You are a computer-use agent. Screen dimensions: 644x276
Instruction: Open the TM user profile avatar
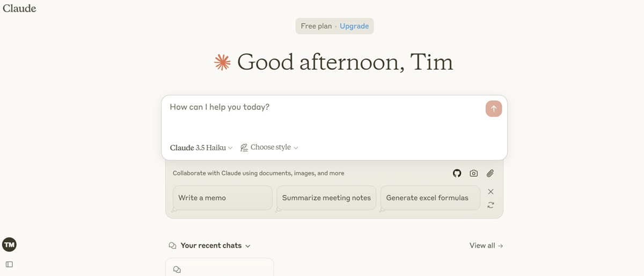pyautogui.click(x=9, y=245)
